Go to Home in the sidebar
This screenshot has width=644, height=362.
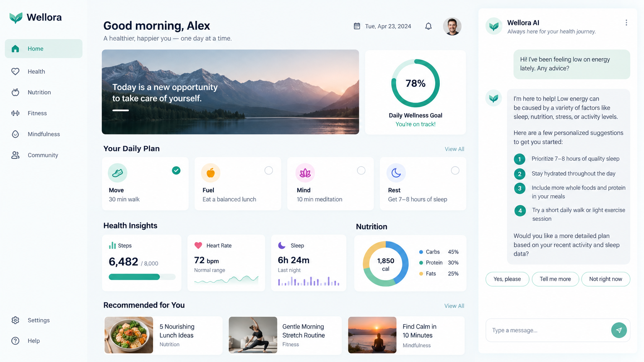coord(44,49)
